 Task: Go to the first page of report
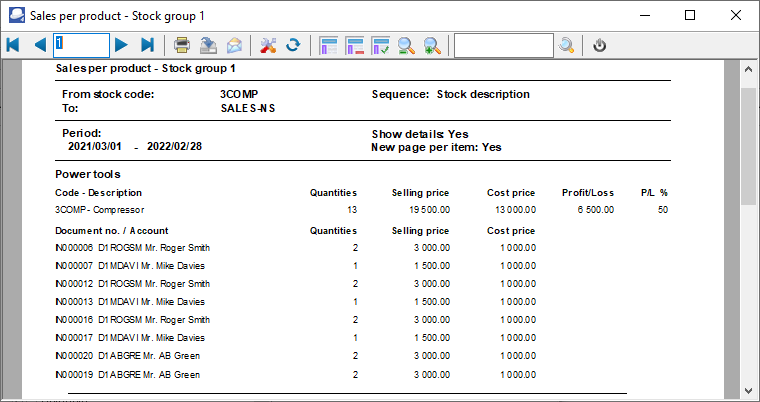[13, 45]
